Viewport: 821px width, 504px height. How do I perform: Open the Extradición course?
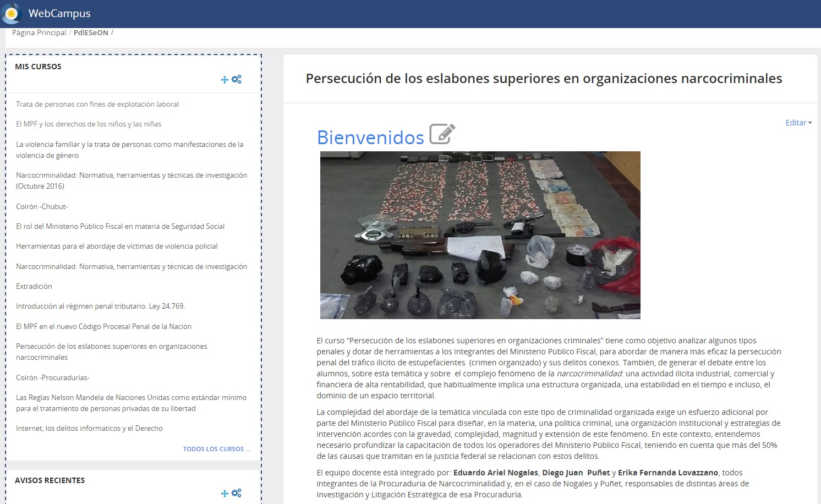pyautogui.click(x=34, y=286)
